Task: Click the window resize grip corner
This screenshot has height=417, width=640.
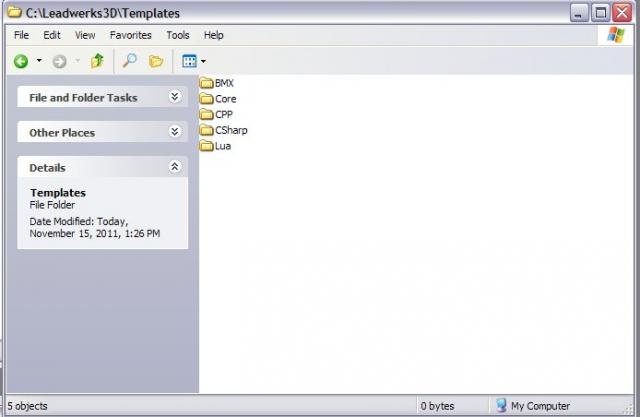Action: pyautogui.click(x=628, y=408)
